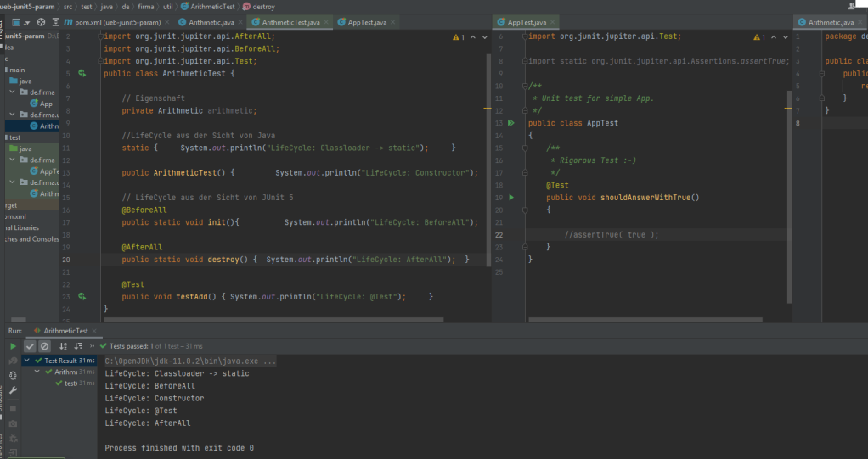Image resolution: width=868 pixels, height=459 pixels.
Task: Click run gutter icon beside AppTest class
Action: (x=511, y=124)
